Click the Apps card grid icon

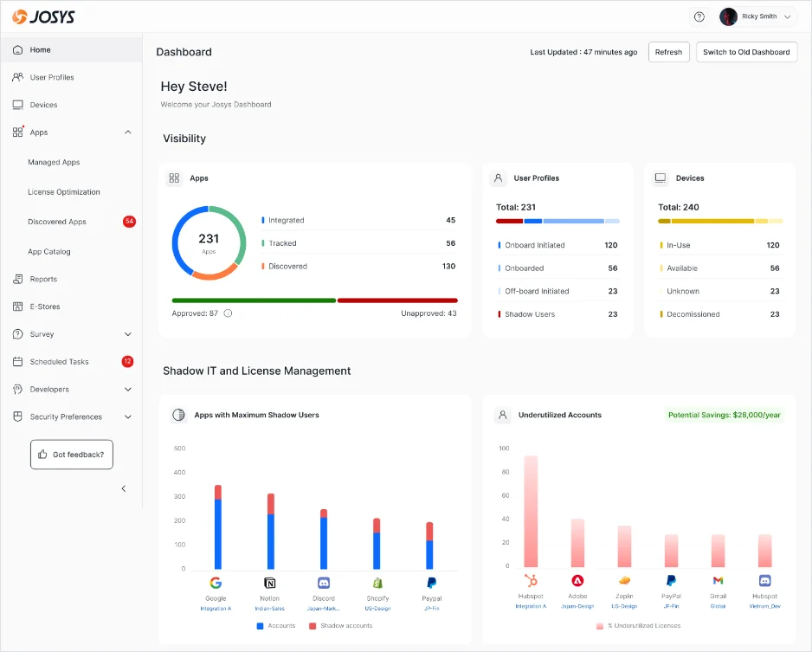click(x=174, y=178)
